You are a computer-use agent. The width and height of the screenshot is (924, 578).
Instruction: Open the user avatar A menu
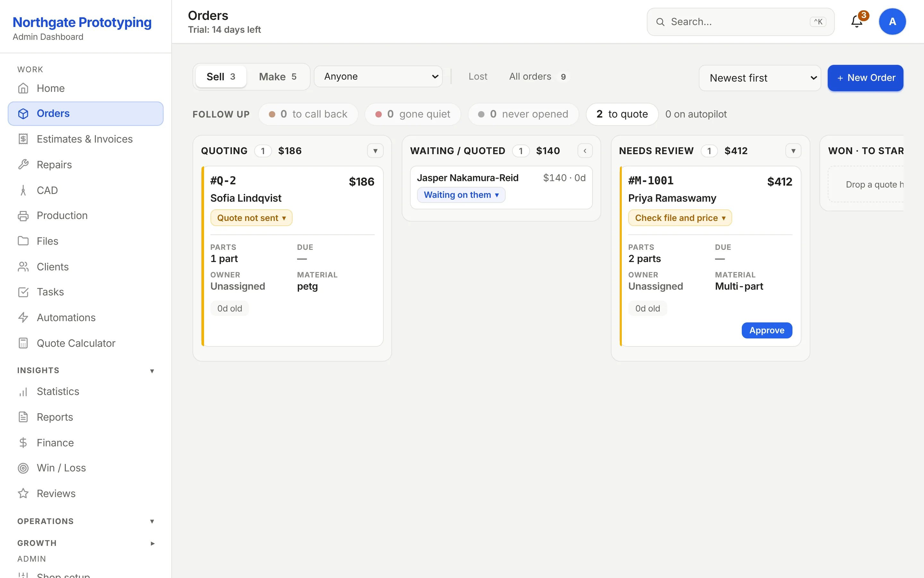click(x=892, y=22)
